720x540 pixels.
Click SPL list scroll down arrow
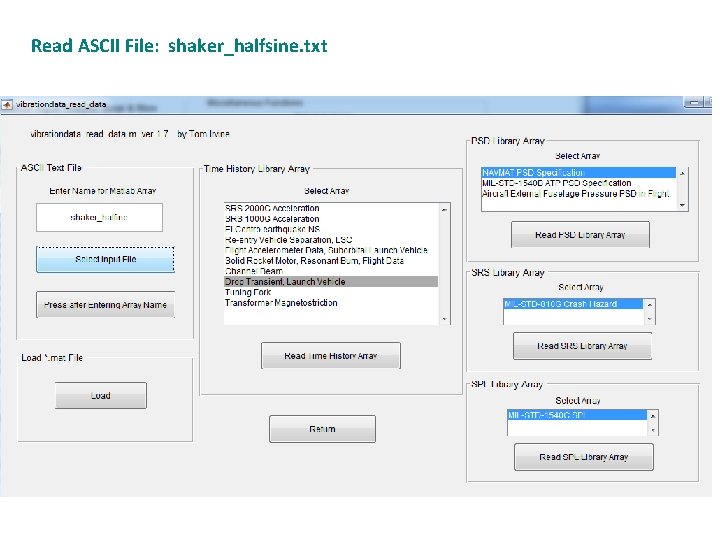(652, 430)
